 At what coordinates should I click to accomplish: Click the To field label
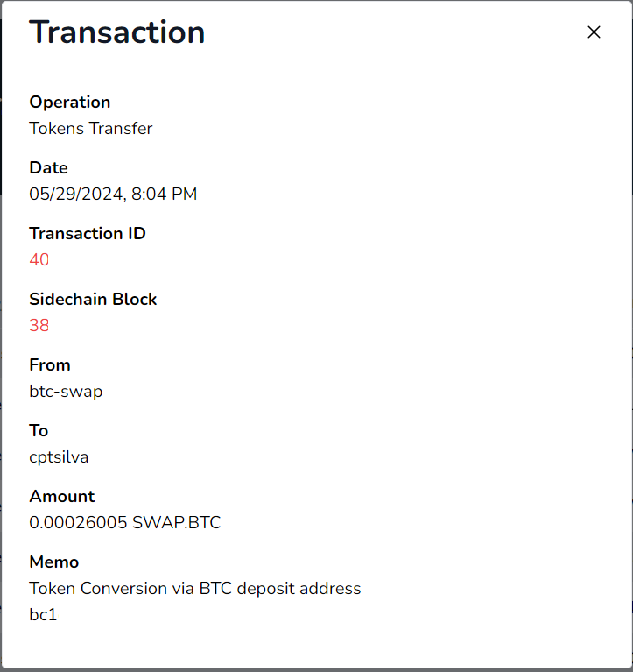tap(39, 431)
